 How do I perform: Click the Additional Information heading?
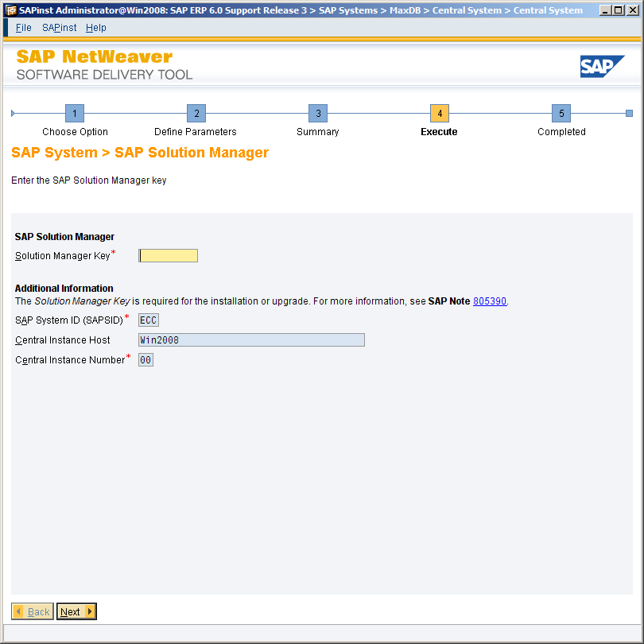point(64,289)
